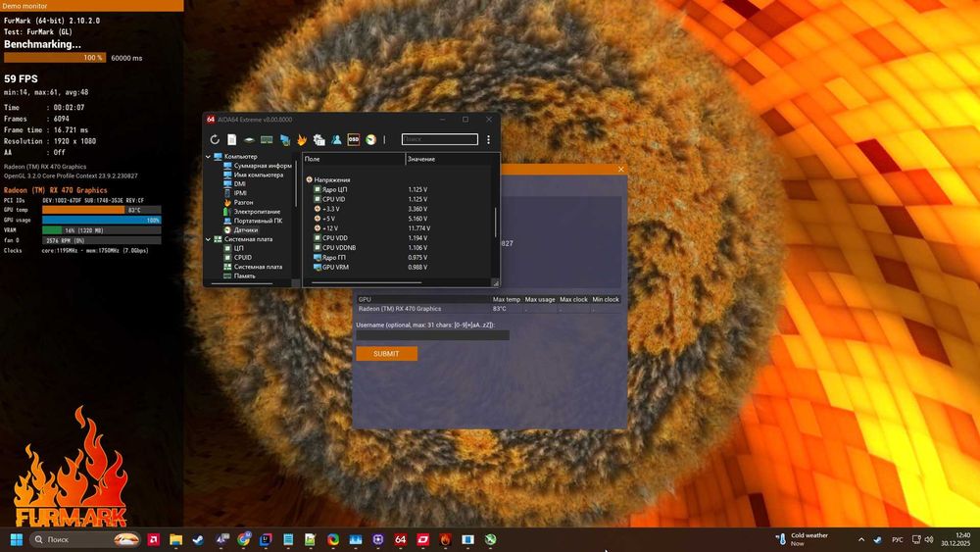
Task: Click the GPU temp bar in FurMark monitor
Action: click(x=101, y=210)
